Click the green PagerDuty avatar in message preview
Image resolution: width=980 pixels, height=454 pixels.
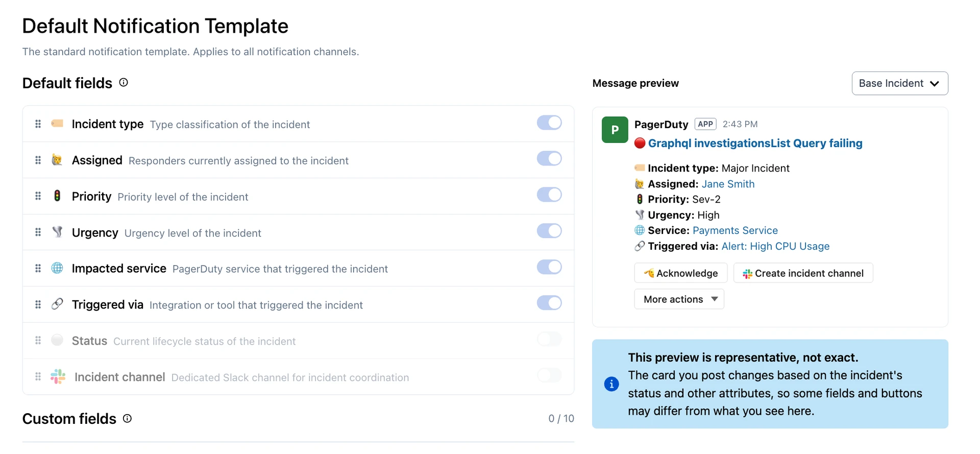pos(615,130)
